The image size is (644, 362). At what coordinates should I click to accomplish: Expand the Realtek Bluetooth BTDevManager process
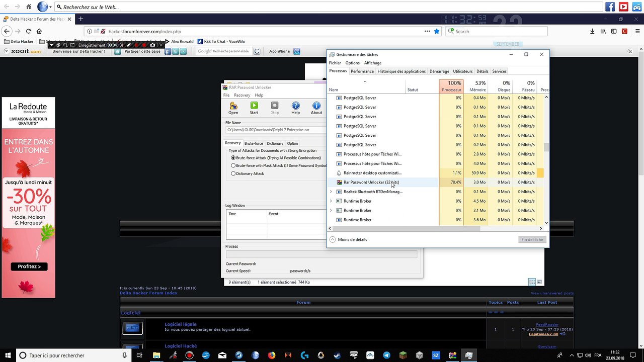click(x=331, y=192)
